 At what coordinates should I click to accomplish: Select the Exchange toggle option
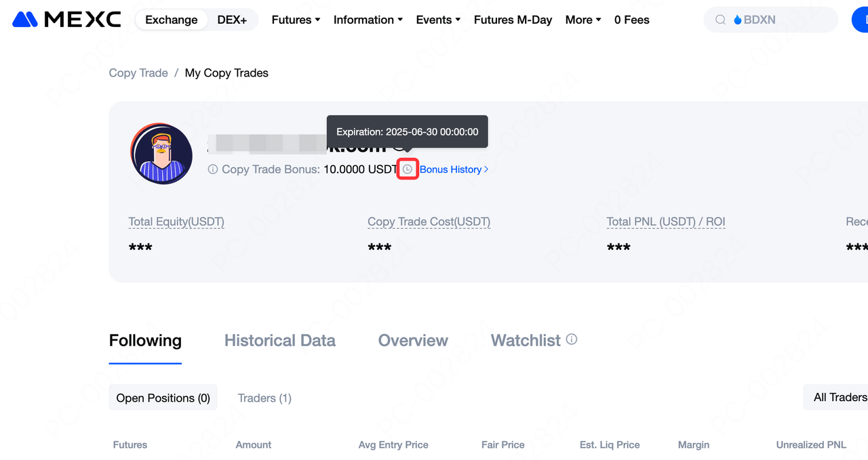coord(172,20)
